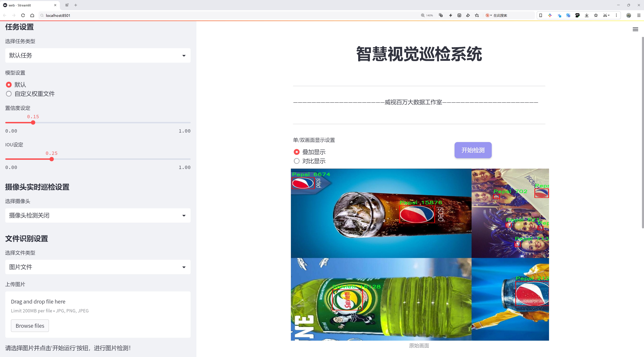Click the lightning speed mode icon

(450, 15)
